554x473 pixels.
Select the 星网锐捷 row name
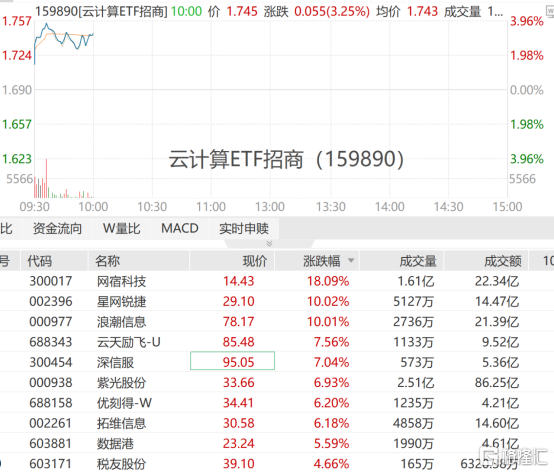point(122,301)
